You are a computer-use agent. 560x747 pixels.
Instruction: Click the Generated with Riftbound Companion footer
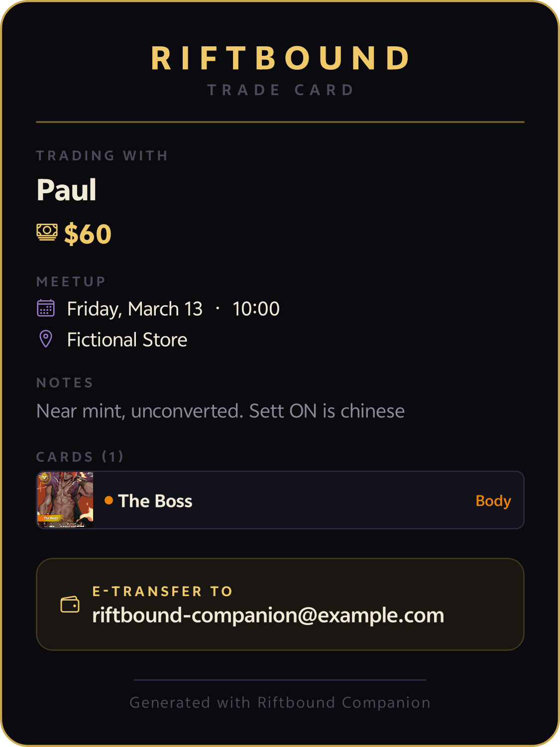pos(280,702)
